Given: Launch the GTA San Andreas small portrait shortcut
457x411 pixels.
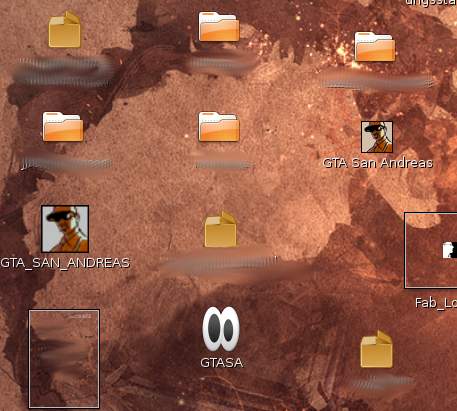Looking at the screenshot, I should click(377, 137).
